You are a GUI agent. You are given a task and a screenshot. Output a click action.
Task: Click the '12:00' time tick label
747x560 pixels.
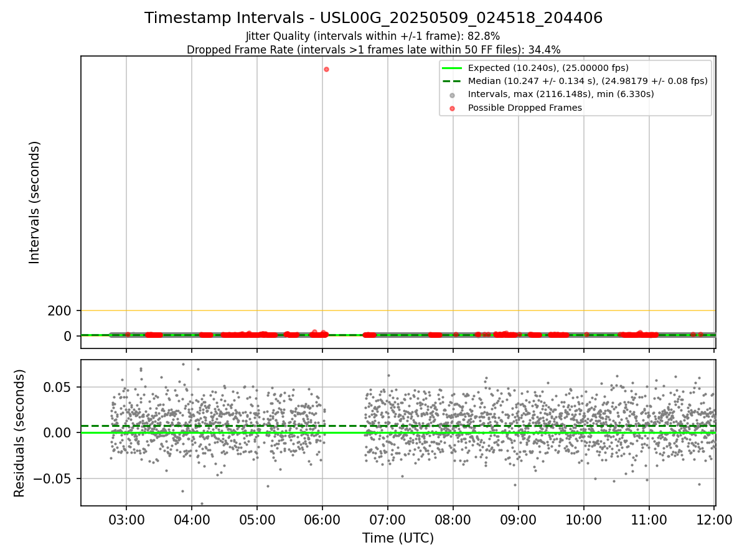pos(714,520)
